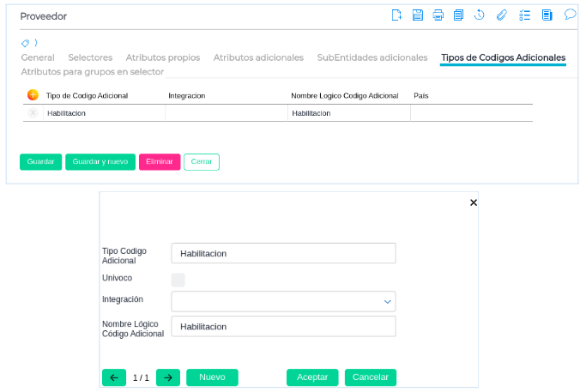Click the empty Integracion cell of Habilitacion row
The width and height of the screenshot is (586, 392).
pos(227,113)
